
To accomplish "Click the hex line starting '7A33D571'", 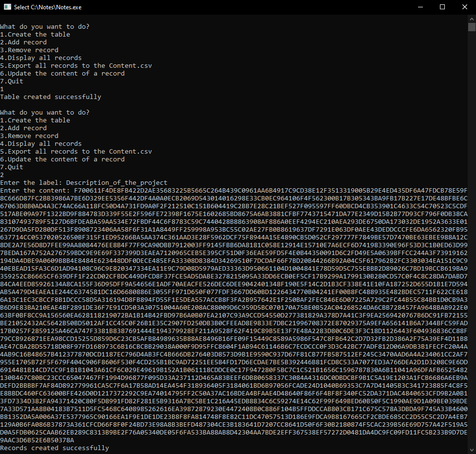I will 234,409.
